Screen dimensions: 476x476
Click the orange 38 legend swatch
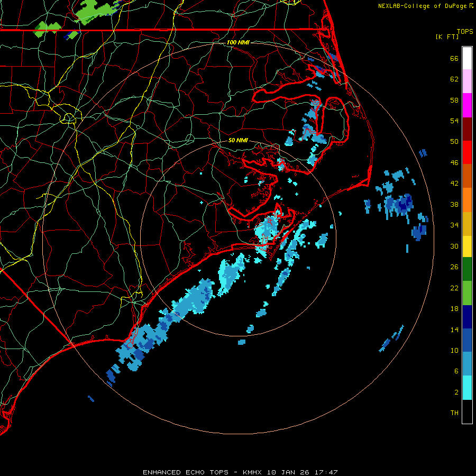pos(467,200)
